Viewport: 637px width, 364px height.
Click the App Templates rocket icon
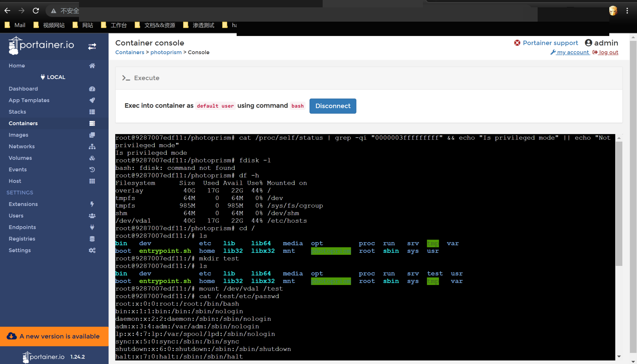point(92,100)
